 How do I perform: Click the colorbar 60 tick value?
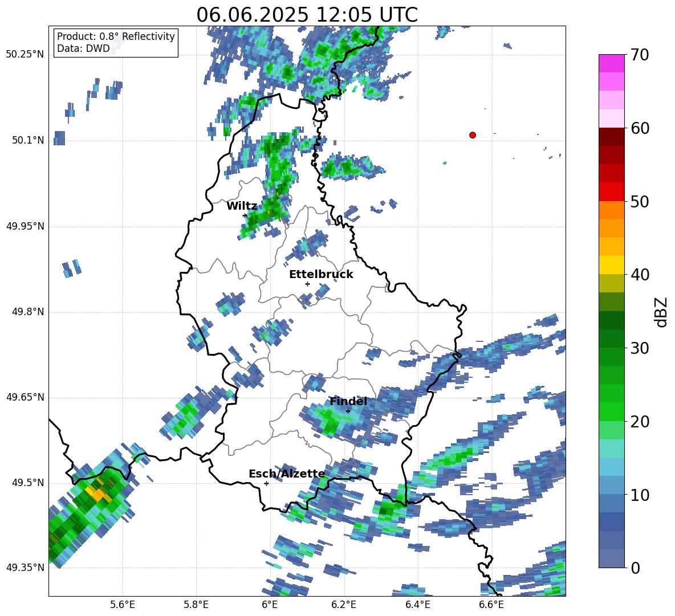click(640, 128)
